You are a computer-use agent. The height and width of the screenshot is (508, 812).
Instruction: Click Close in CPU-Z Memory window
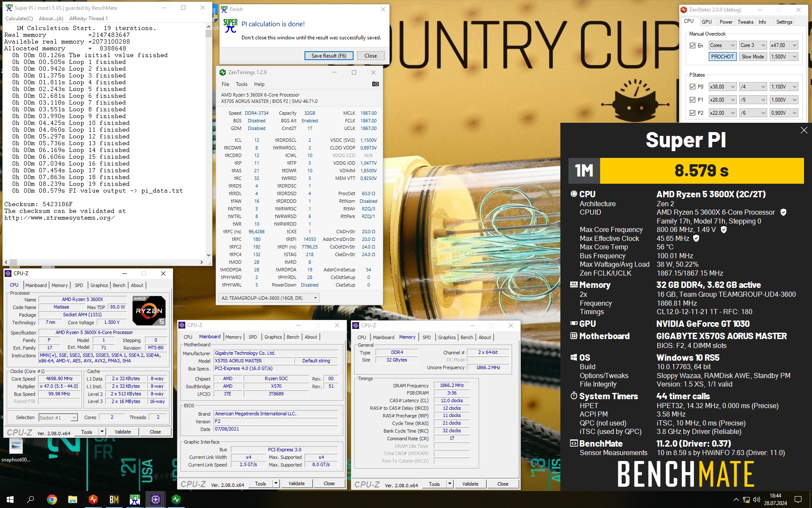(x=503, y=484)
